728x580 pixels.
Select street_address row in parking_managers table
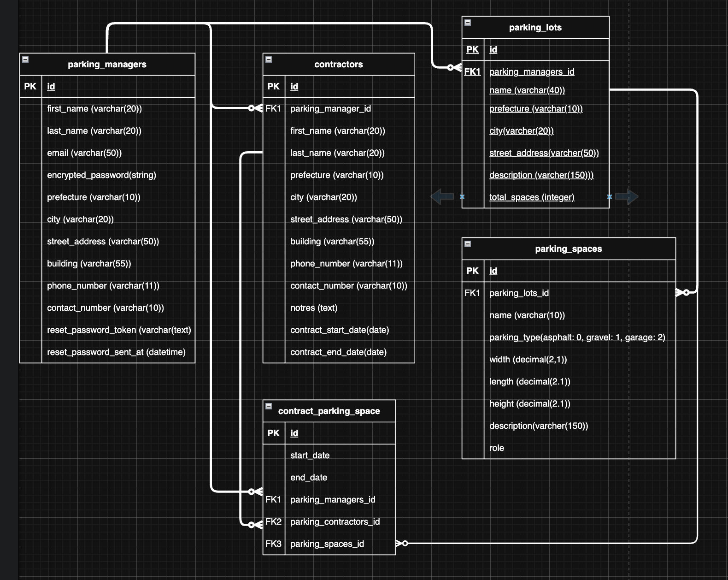pyautogui.click(x=107, y=242)
